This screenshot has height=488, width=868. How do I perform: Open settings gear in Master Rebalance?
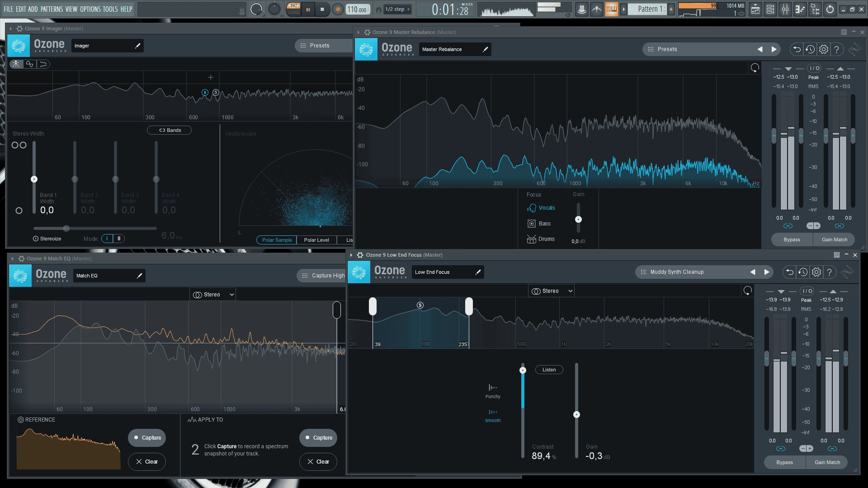(x=824, y=49)
